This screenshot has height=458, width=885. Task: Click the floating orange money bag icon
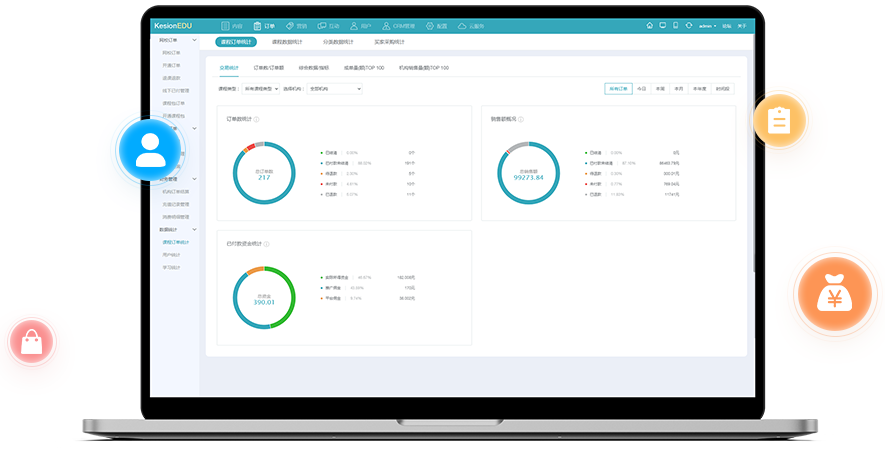[x=833, y=295]
